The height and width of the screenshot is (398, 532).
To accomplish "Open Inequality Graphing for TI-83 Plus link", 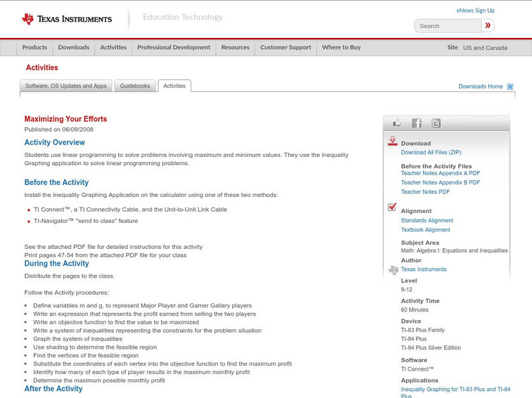I will pyautogui.click(x=456, y=392).
